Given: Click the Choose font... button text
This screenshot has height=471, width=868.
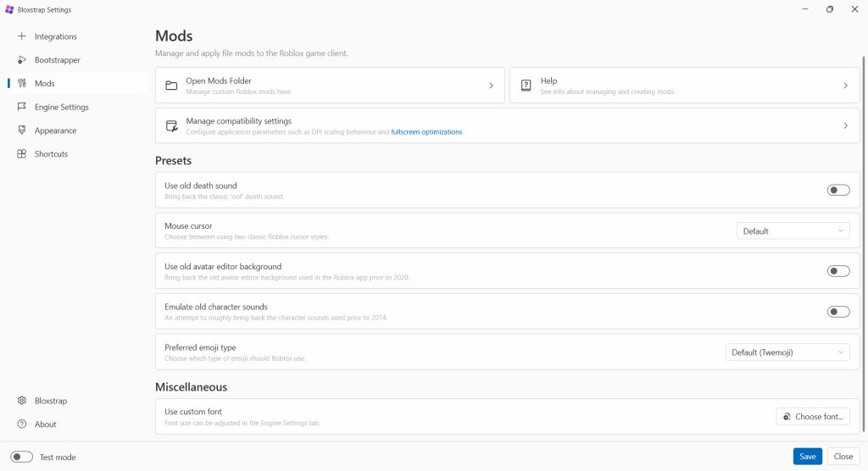Looking at the screenshot, I should click(819, 416).
